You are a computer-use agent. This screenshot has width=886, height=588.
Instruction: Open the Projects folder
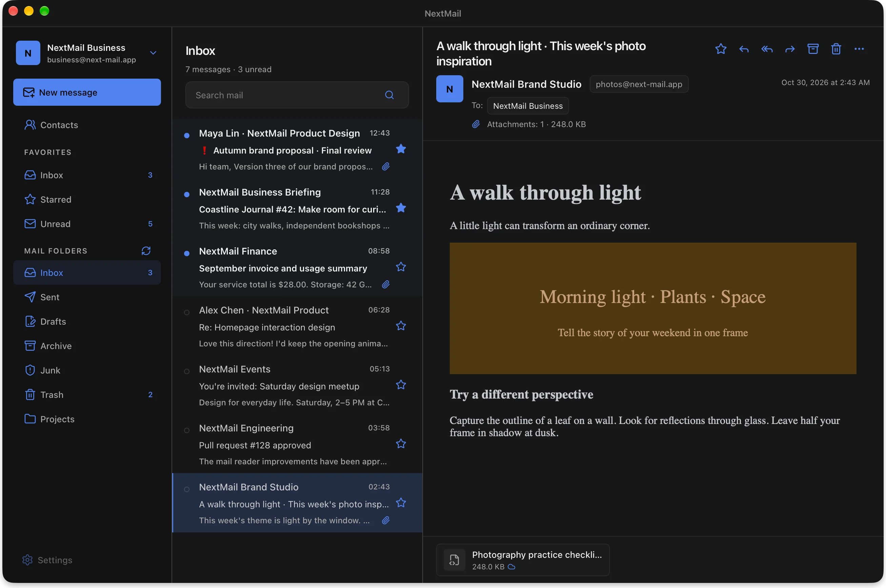point(87,419)
